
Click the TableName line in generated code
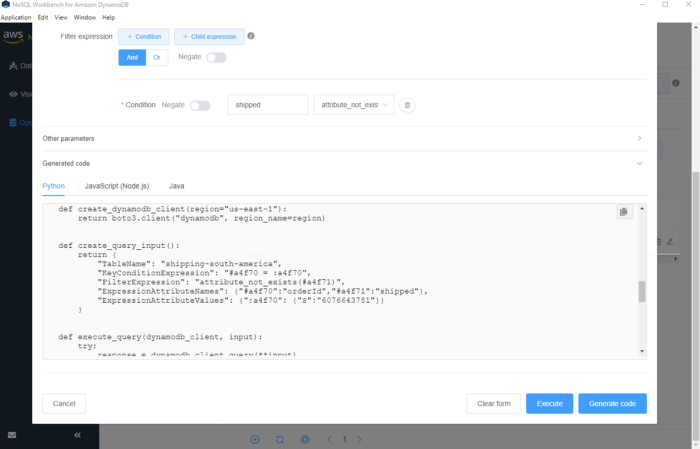190,264
